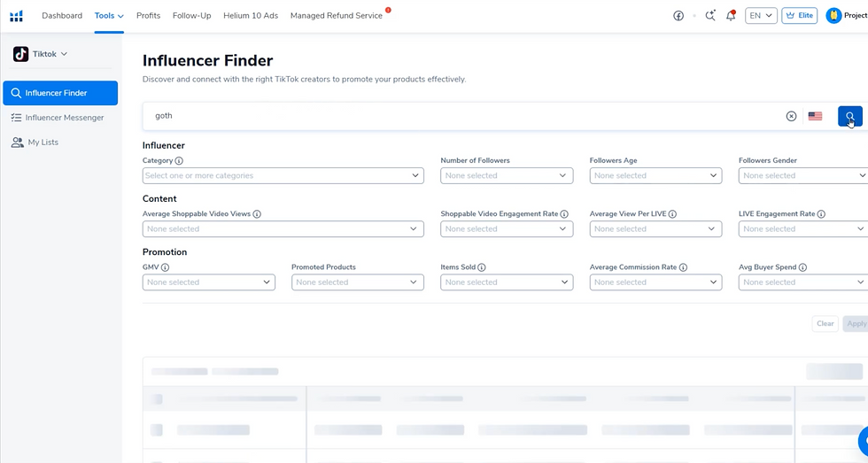Image resolution: width=868 pixels, height=463 pixels.
Task: Open the Tiktok platform switcher
Action: (x=41, y=54)
